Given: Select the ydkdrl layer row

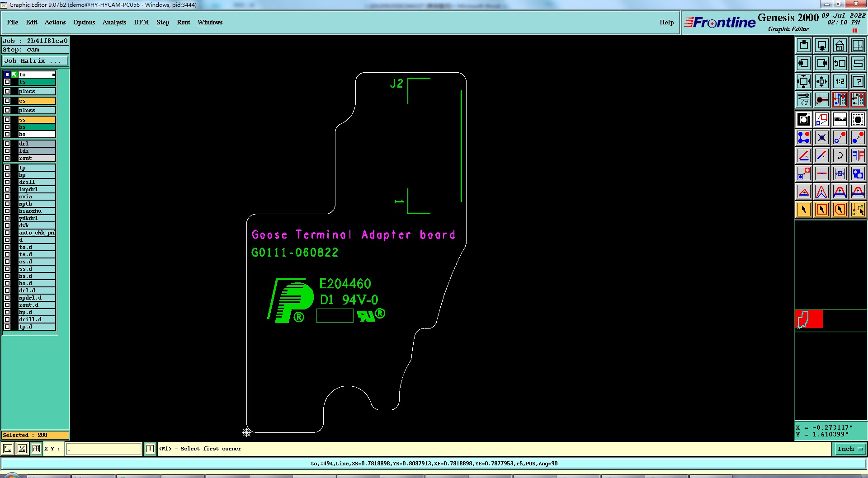Looking at the screenshot, I should [37, 218].
